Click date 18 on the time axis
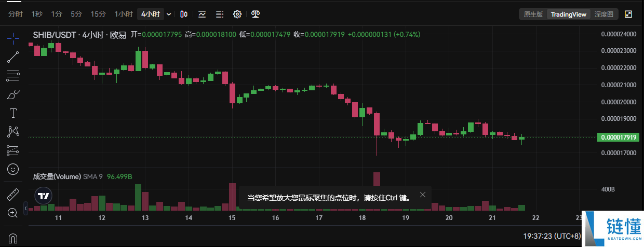Viewport: 644px width, 247px height. 363,218
